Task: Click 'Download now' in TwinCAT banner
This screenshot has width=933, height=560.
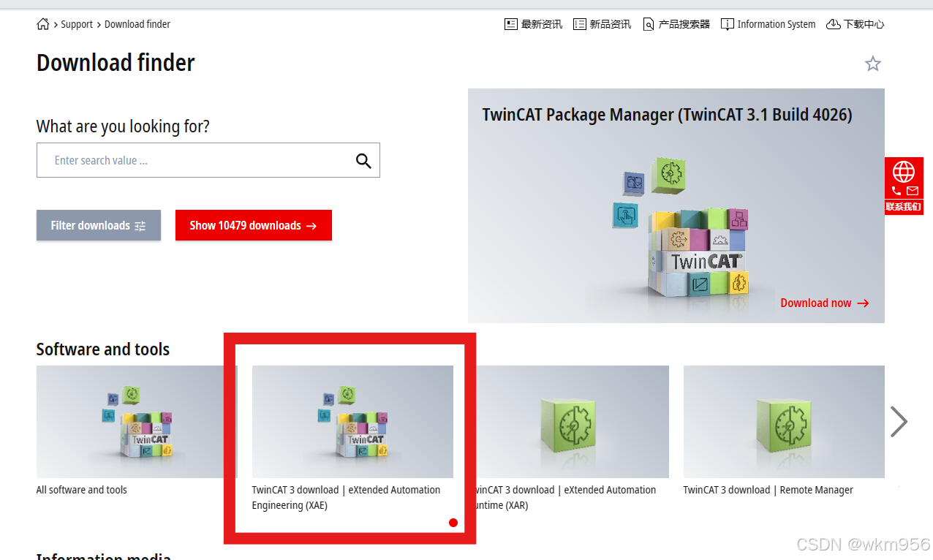Action: [825, 303]
